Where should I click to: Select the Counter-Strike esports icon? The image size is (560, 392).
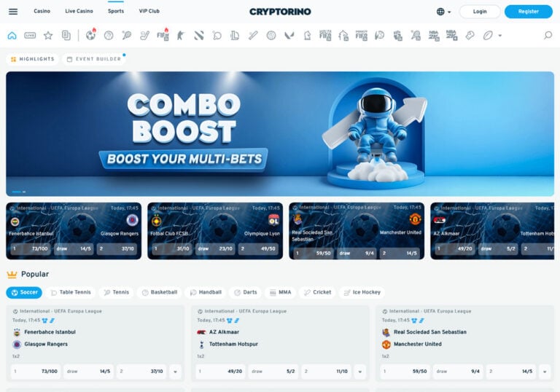pos(181,35)
